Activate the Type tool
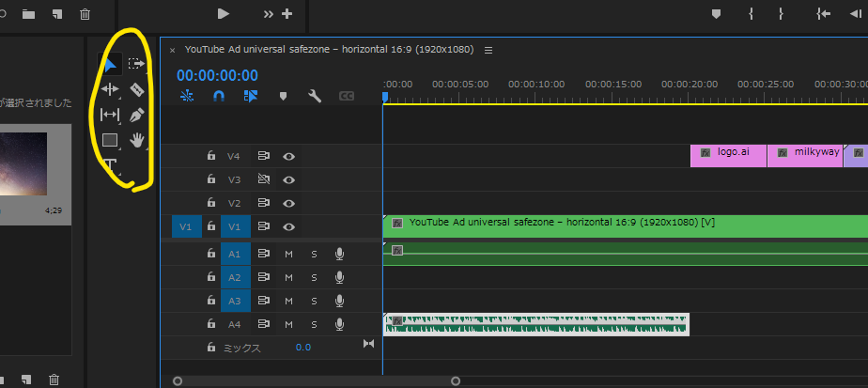 tap(110, 165)
